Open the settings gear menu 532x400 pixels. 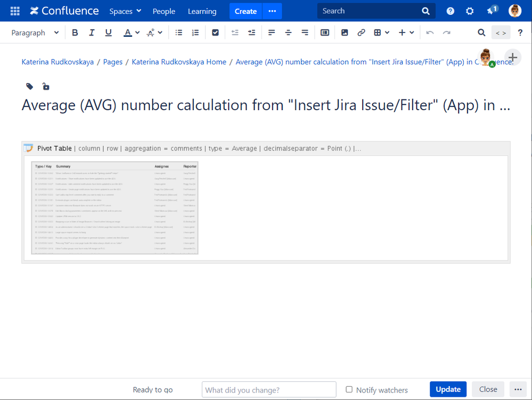(470, 11)
